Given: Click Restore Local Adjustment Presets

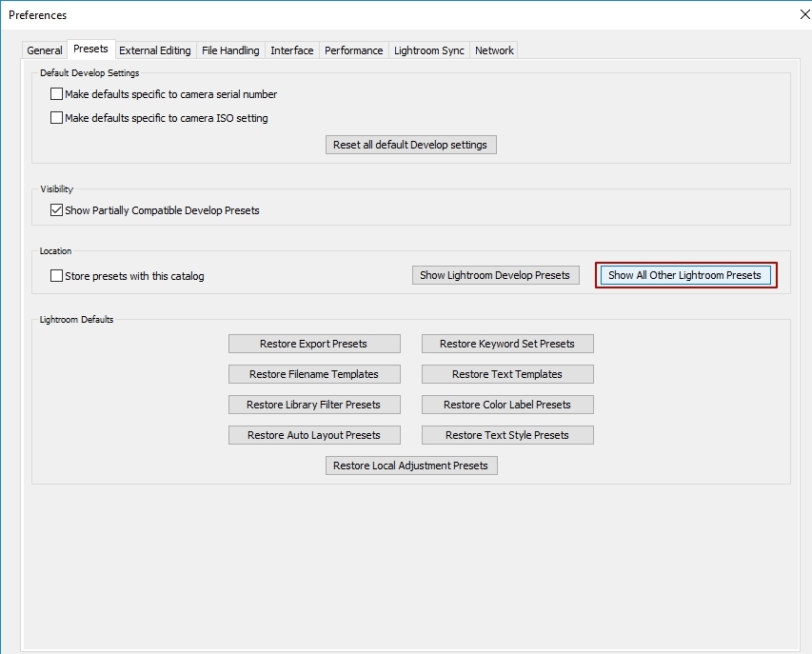Looking at the screenshot, I should pyautogui.click(x=410, y=466).
